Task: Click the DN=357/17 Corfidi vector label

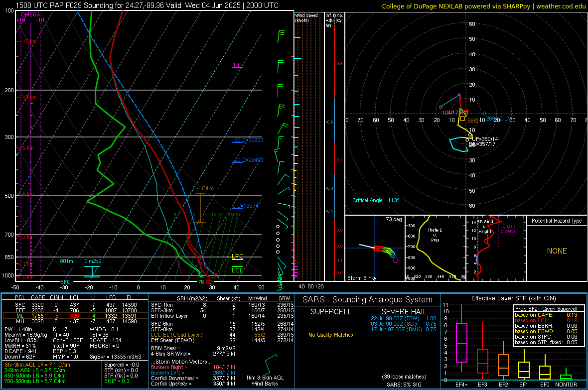Action: pyautogui.click(x=482, y=144)
